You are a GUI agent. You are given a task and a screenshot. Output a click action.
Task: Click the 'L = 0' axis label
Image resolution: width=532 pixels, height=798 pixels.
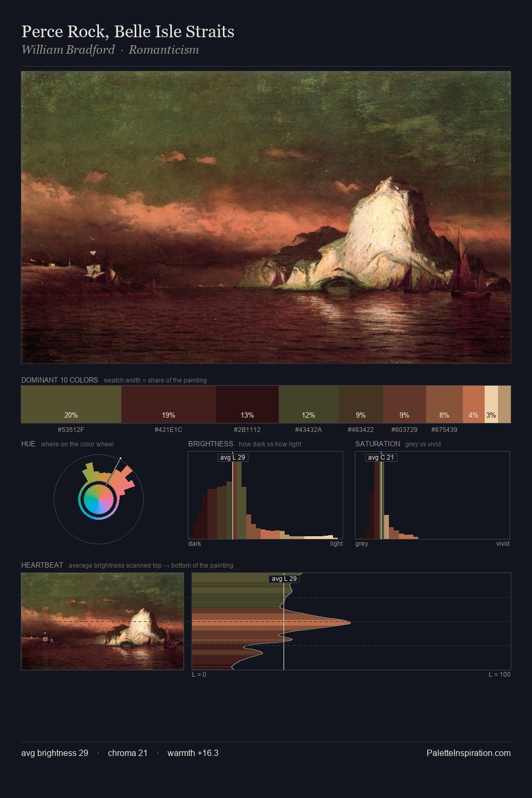[199, 675]
